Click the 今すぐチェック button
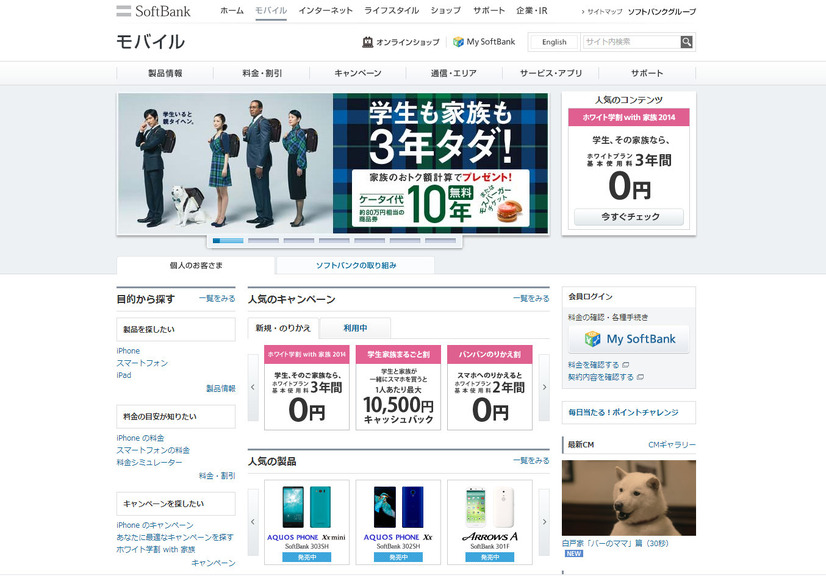 629,217
